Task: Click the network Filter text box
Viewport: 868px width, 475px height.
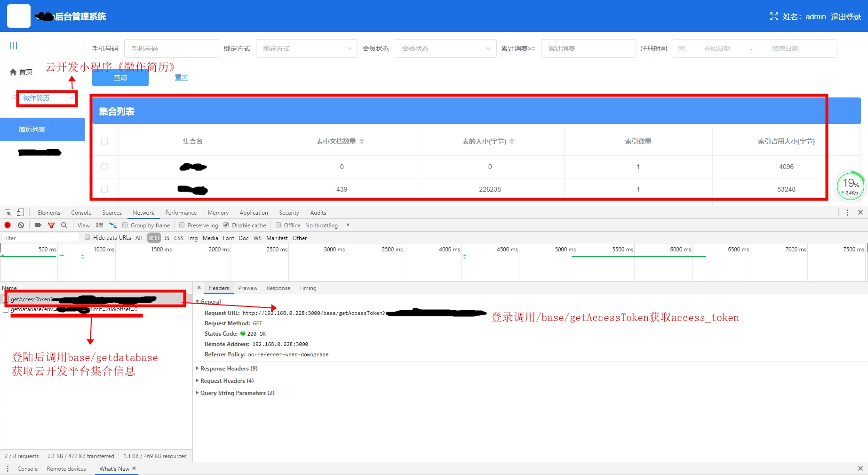Action: click(x=40, y=238)
